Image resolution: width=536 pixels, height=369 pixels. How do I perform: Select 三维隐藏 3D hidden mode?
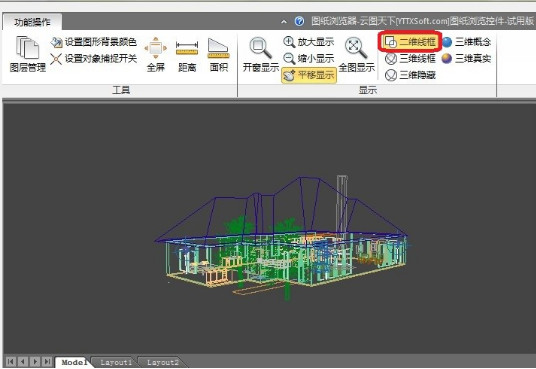pos(410,75)
